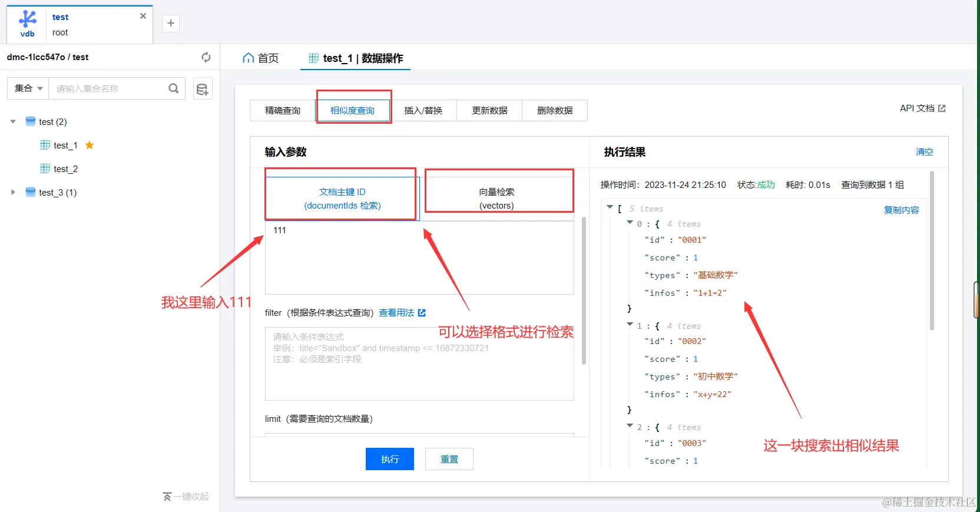
Task: Click the "1+1=2" infos value
Action: [710, 293]
